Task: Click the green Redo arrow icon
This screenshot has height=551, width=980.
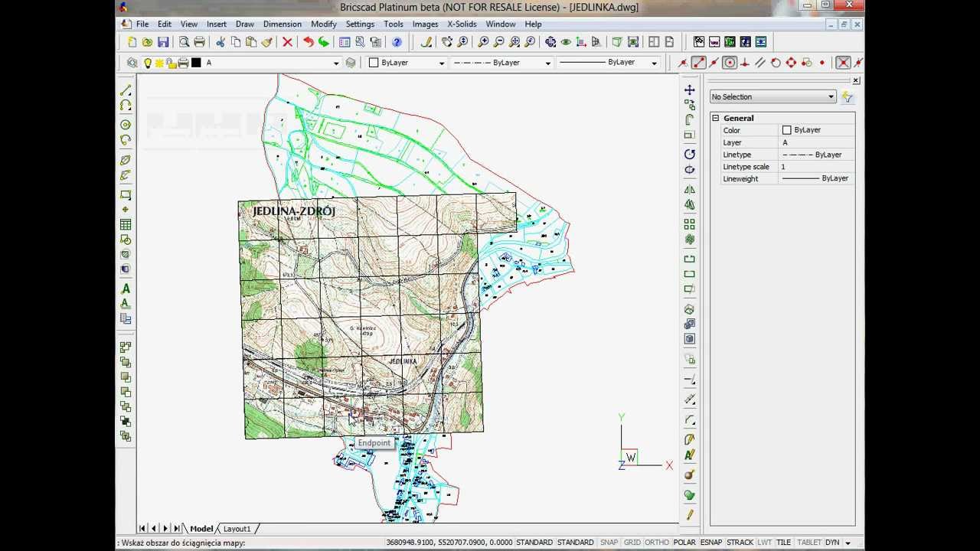Action: click(x=323, y=42)
